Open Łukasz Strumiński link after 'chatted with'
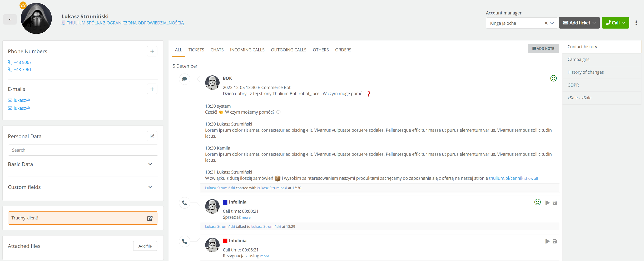 tap(272, 188)
